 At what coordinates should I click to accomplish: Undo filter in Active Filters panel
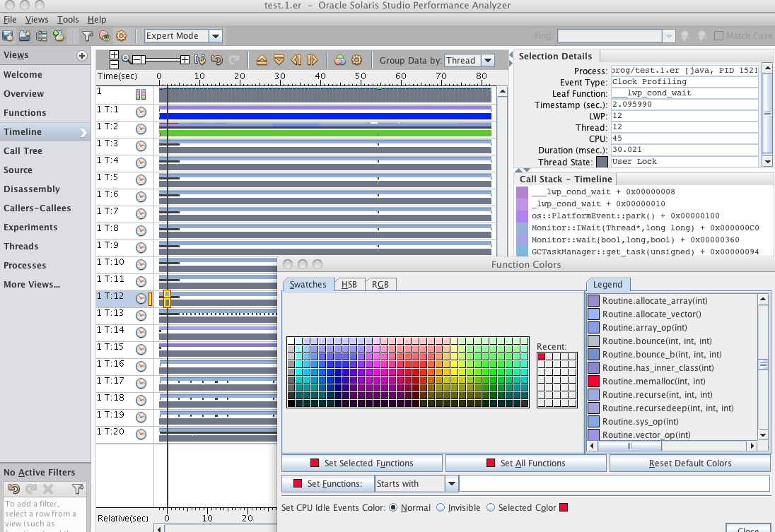point(14,488)
